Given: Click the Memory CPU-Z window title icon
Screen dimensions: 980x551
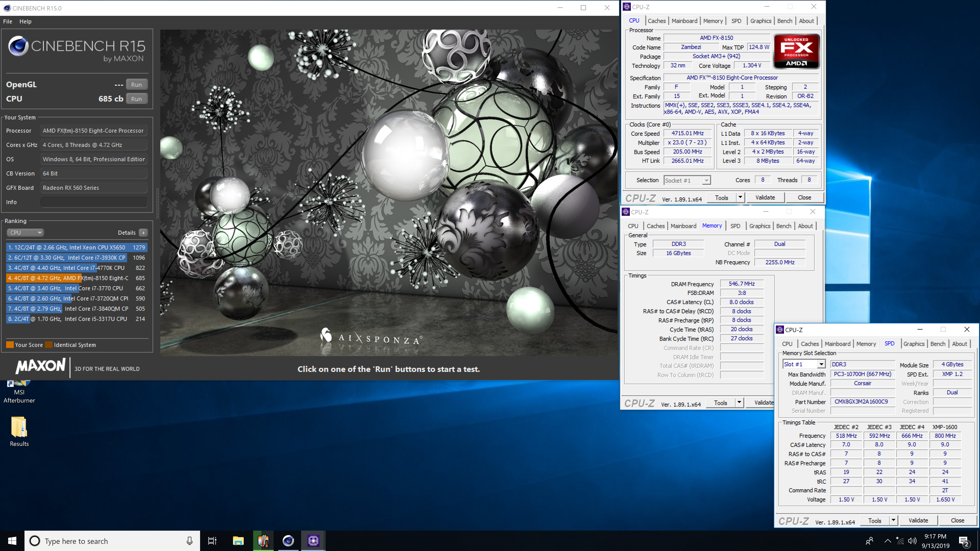Looking at the screenshot, I should click(626, 212).
